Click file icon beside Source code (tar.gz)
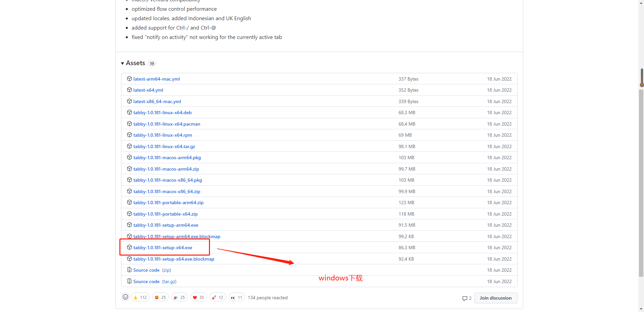 coord(129,281)
